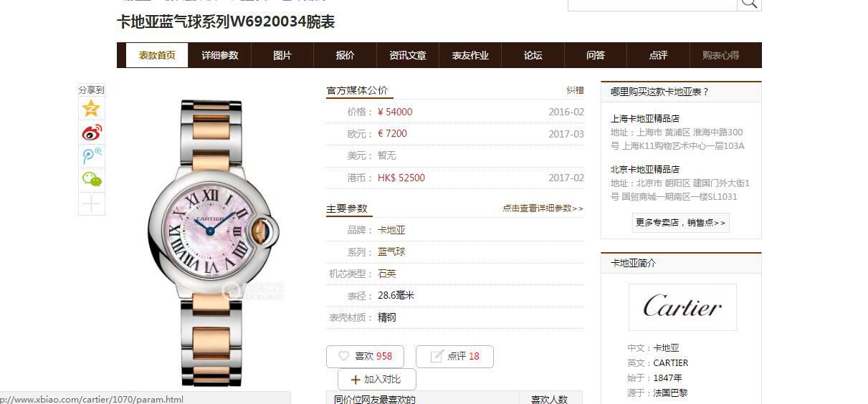Share to Weibo via the red icon
Viewport: 868px width, 404px height.
coord(91,133)
